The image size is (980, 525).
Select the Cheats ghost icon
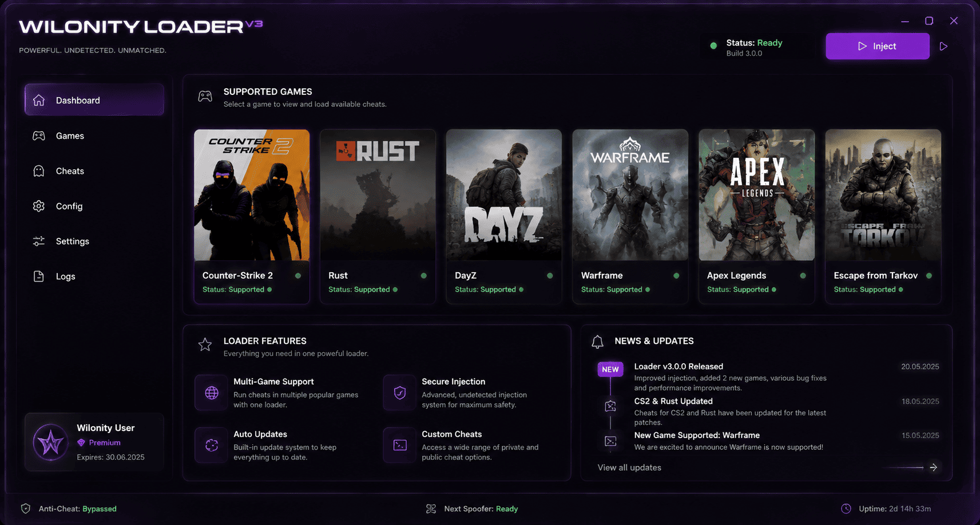tap(39, 171)
